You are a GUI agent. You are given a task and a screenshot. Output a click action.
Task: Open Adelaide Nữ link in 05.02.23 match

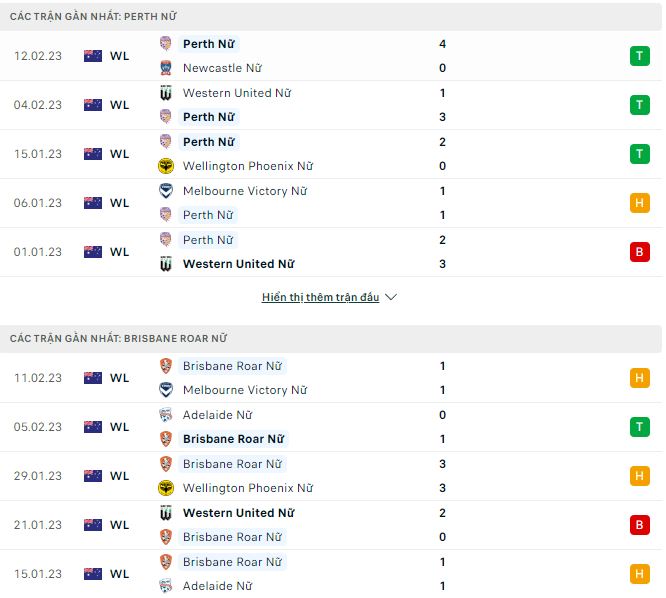point(217,415)
